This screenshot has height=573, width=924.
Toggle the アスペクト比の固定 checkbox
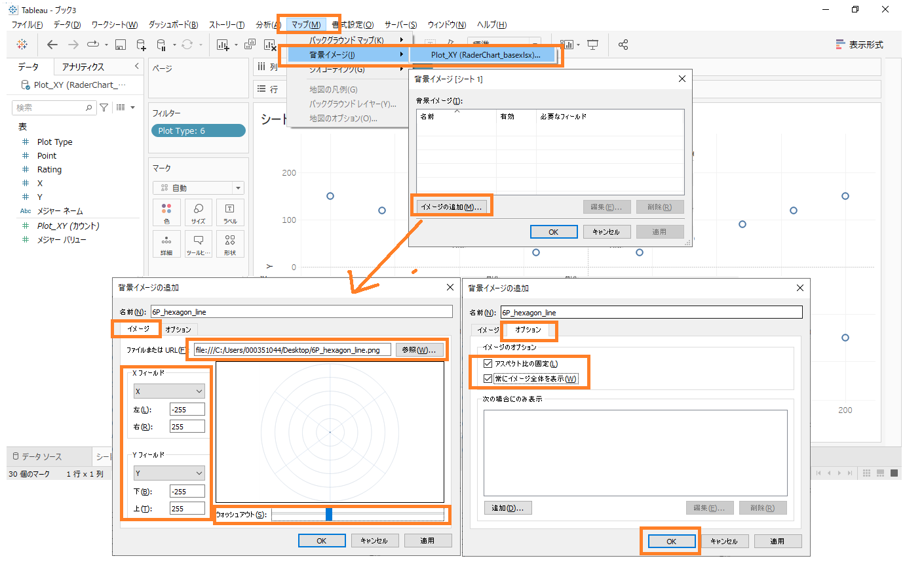[488, 364]
